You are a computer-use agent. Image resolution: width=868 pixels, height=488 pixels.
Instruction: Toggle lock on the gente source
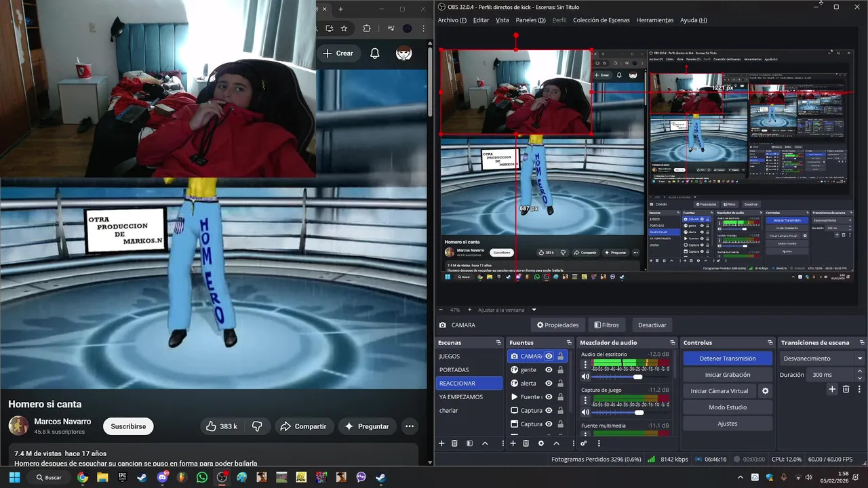point(561,369)
